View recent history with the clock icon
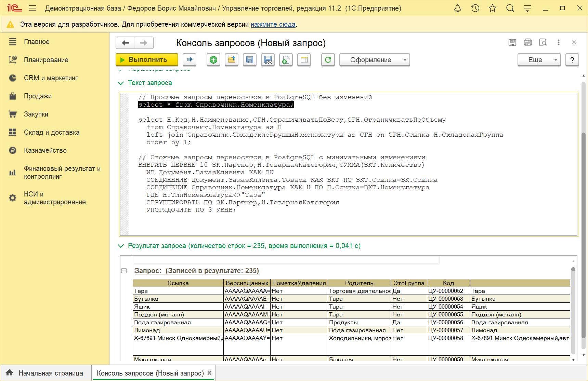Screen dimensions: 588x381 (x=475, y=8)
